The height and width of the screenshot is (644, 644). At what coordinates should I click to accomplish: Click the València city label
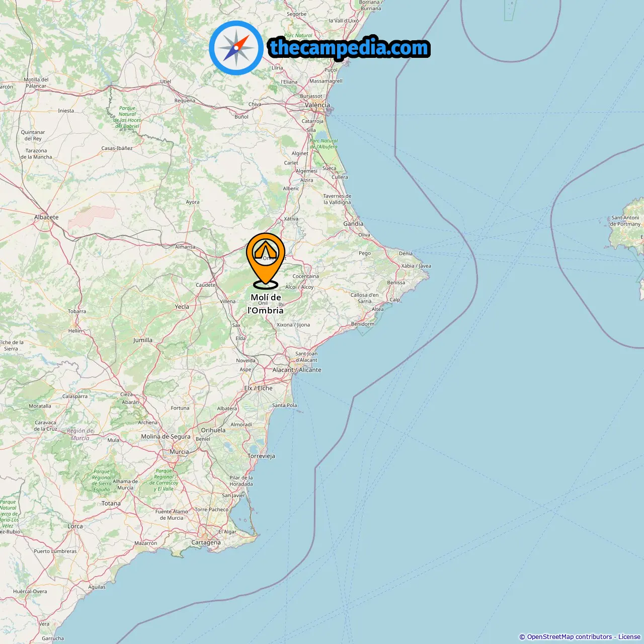point(317,105)
